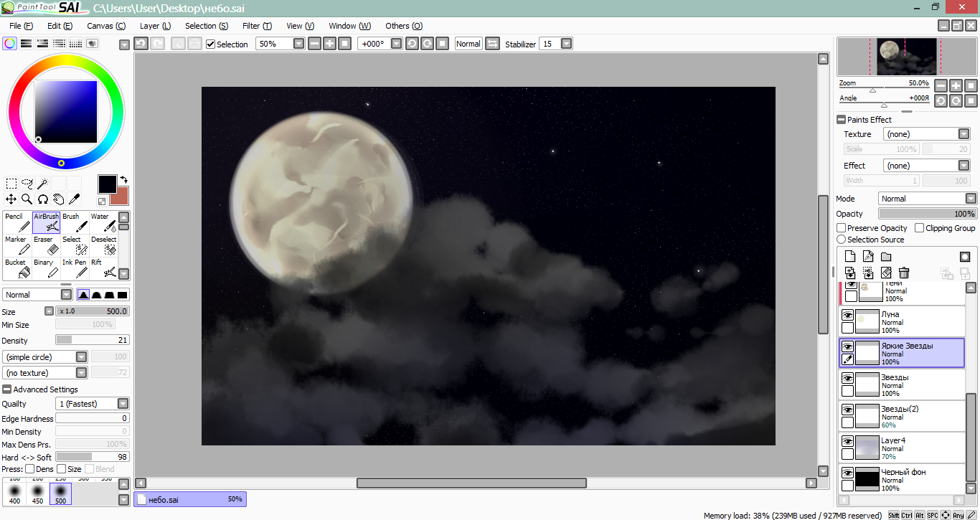Toggle the Selection checkbox in toolbar
This screenshot has height=520, width=980.
coord(210,44)
